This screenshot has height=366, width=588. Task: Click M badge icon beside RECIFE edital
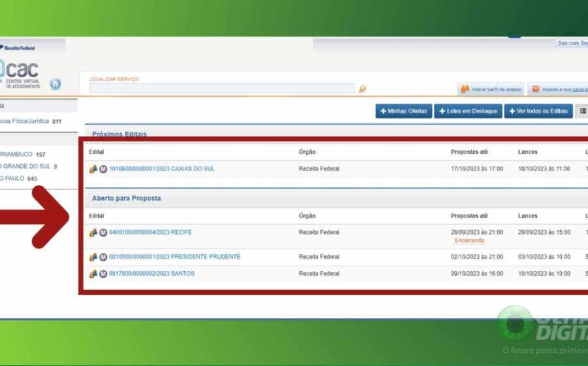103,233
